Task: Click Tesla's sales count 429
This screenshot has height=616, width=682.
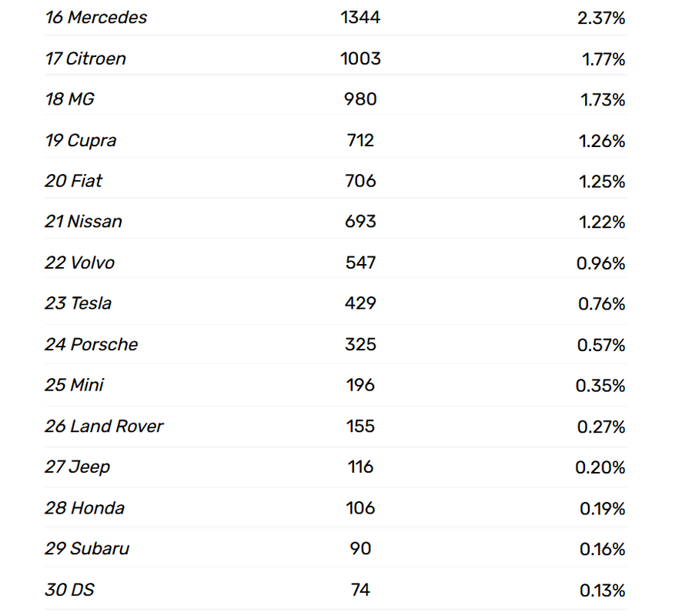Action: click(360, 303)
